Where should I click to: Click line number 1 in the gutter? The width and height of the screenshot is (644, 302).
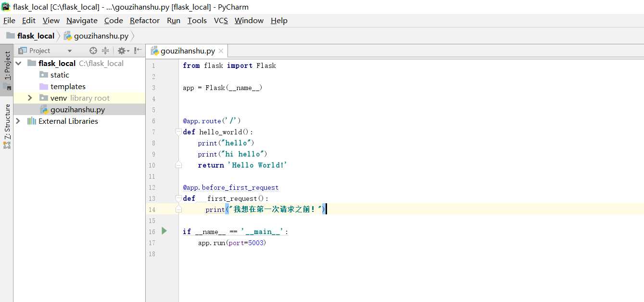click(x=153, y=66)
